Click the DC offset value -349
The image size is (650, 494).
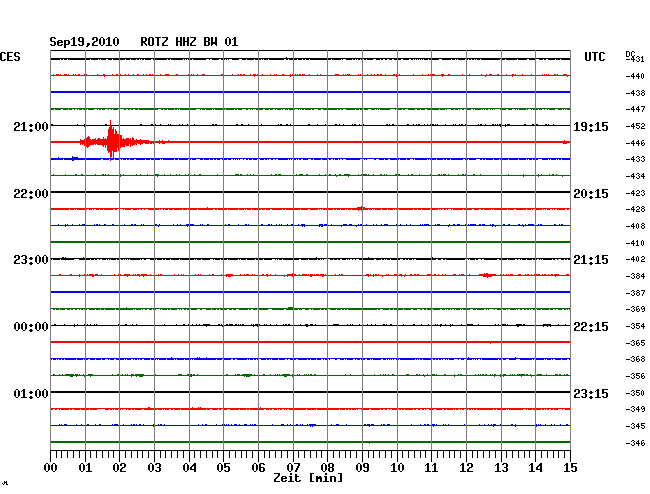tap(635, 409)
